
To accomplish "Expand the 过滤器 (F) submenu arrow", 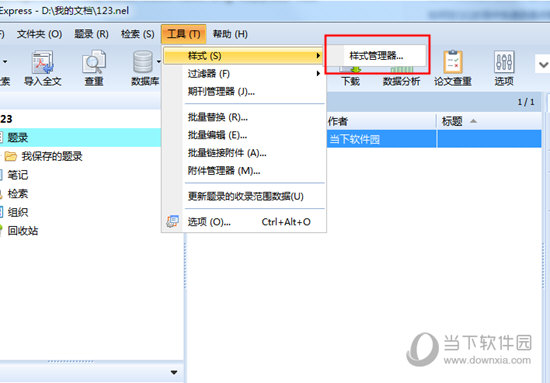I will point(318,74).
